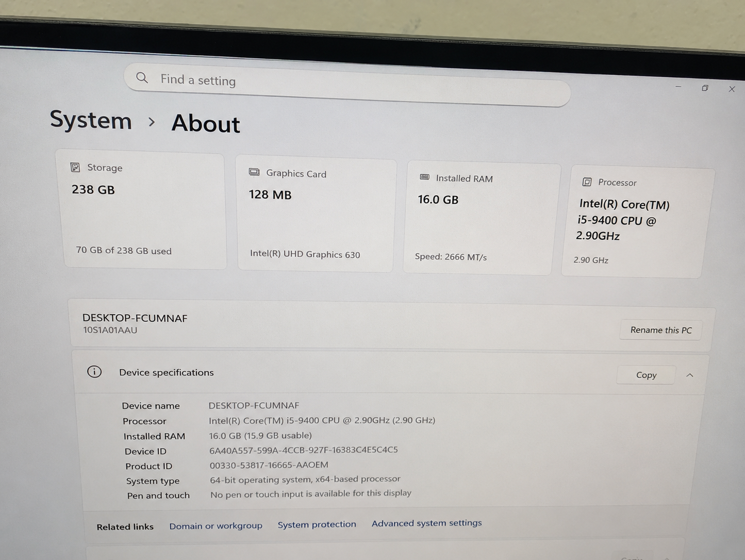Collapse the Device specifications section
Screen dimensions: 745x560
[690, 375]
